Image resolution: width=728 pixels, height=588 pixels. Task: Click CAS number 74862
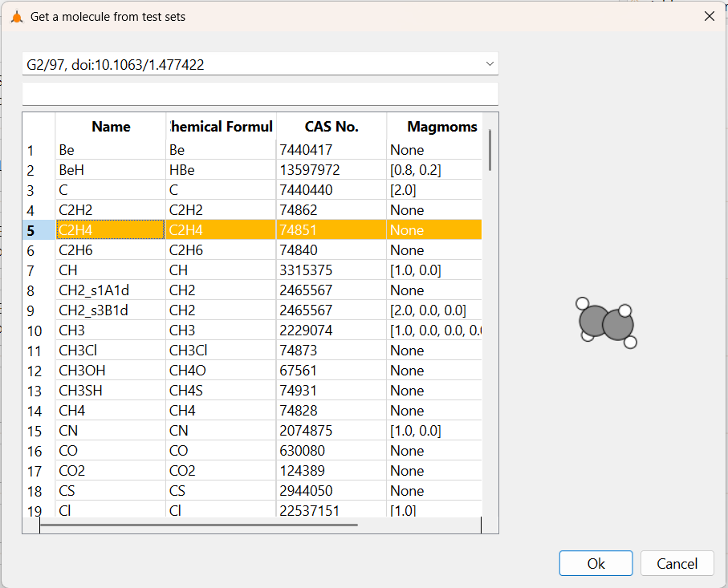[x=331, y=209]
